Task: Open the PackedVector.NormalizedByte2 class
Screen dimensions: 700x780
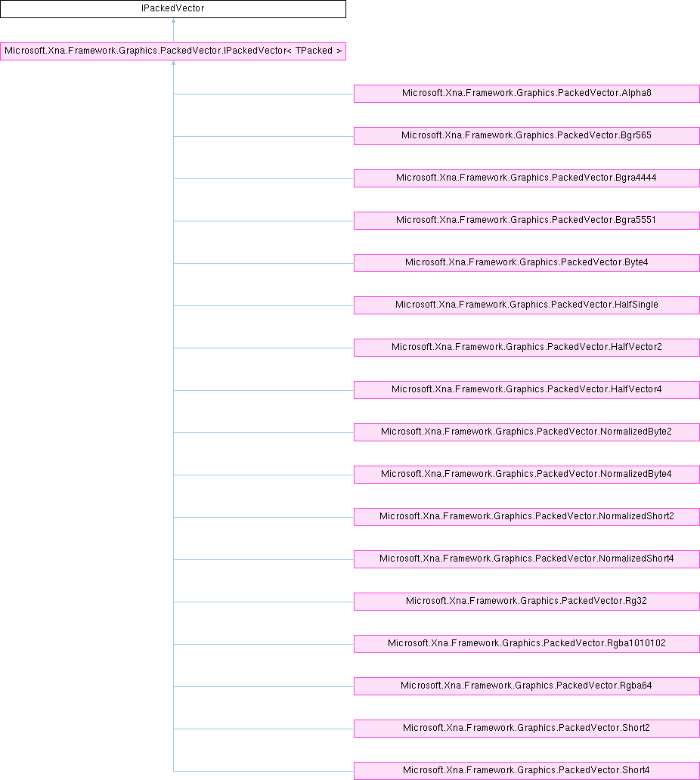Action: pyautogui.click(x=527, y=432)
